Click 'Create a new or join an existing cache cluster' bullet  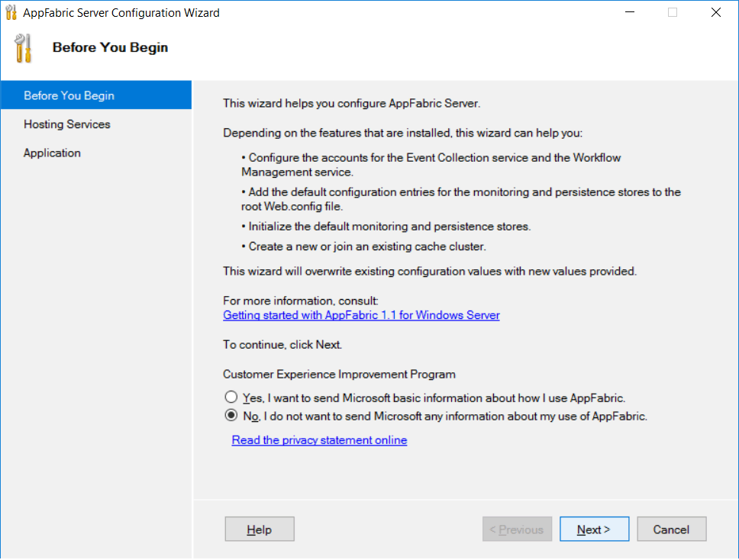pos(363,246)
